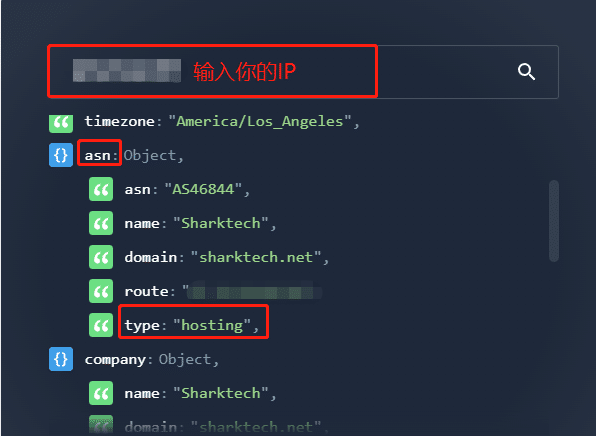
Task: Click the vertical scrollbar thumb
Action: coord(554,221)
